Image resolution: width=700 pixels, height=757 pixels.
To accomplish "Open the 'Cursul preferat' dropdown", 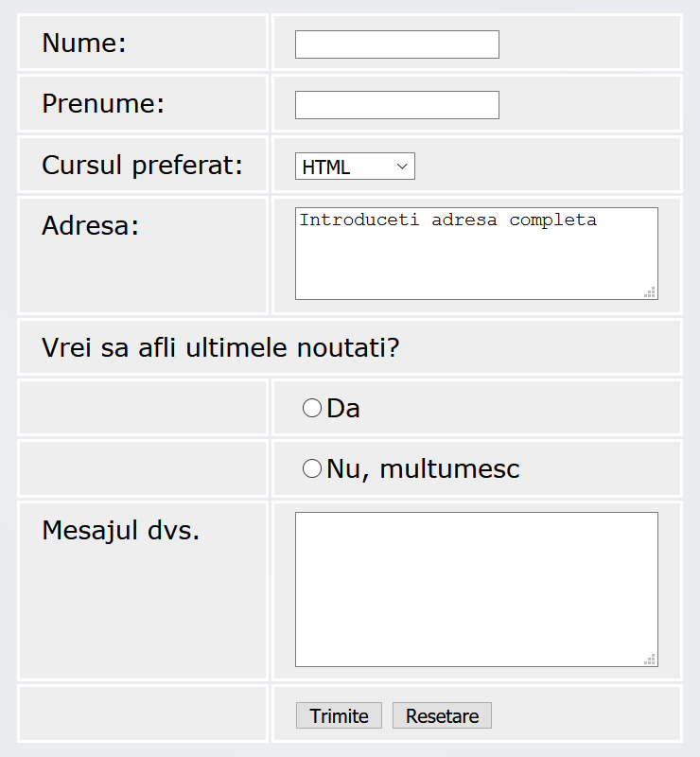I will (354, 166).
